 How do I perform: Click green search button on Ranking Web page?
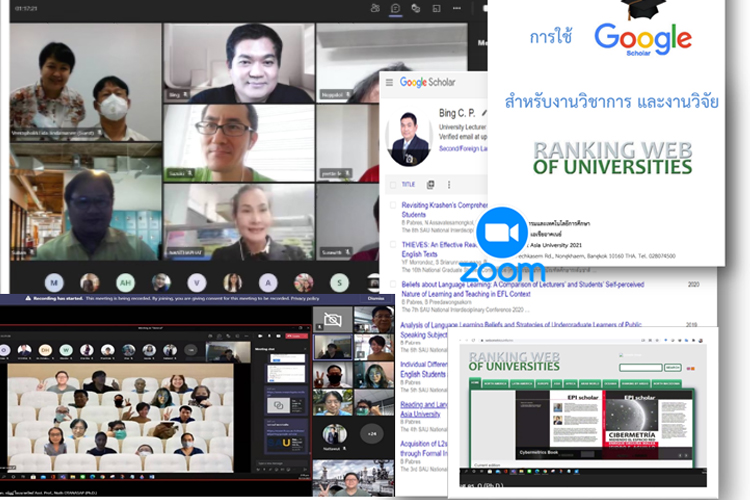point(672,367)
